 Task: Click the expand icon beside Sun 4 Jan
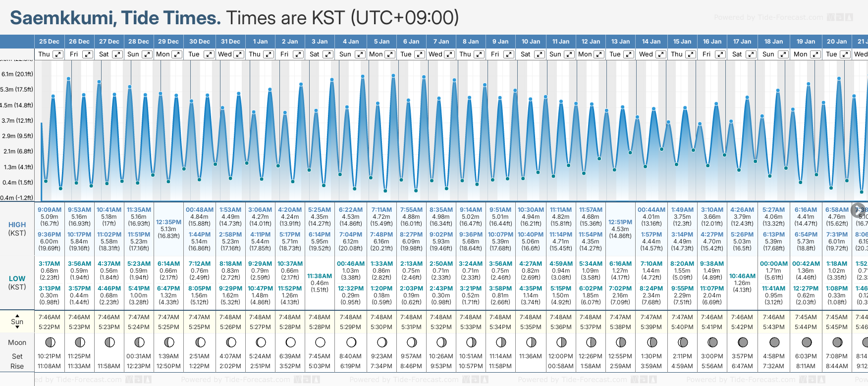click(x=360, y=54)
